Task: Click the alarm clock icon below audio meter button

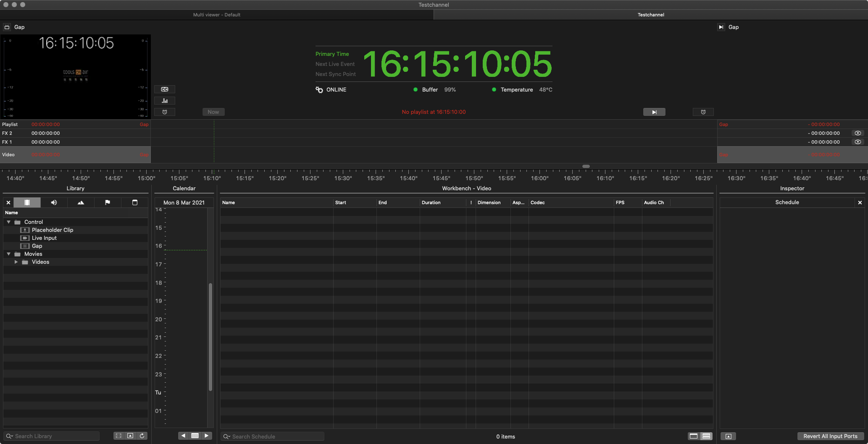Action: pyautogui.click(x=165, y=112)
